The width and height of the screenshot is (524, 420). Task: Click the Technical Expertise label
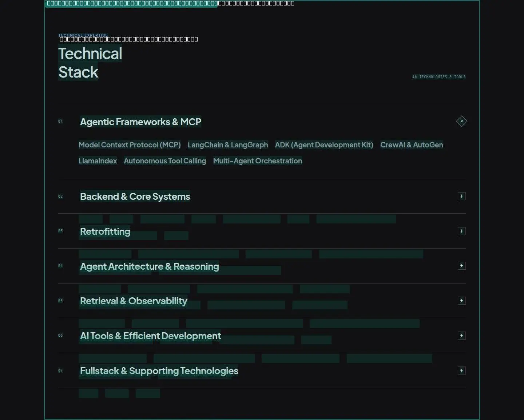[83, 35]
